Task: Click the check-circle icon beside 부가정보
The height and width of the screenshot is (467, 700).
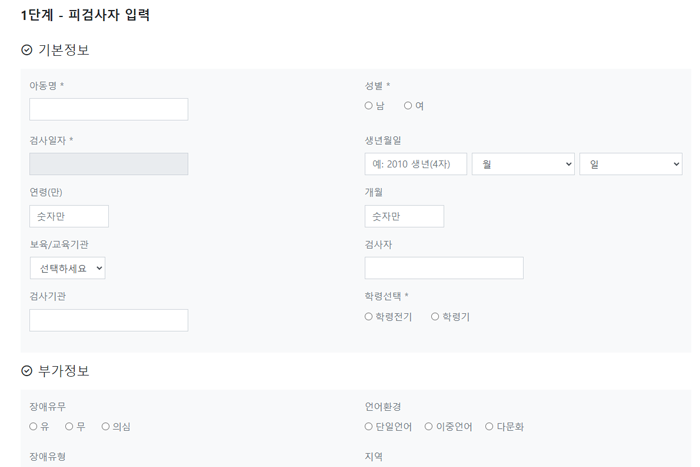Action: (27, 371)
